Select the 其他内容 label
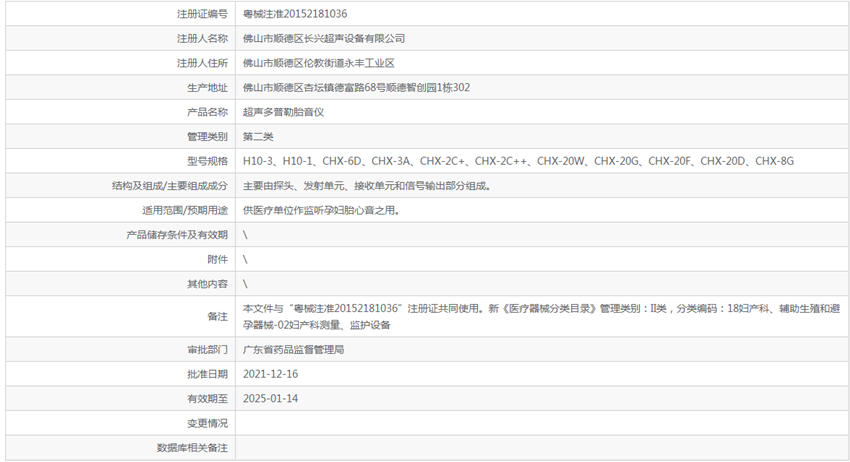 click(x=207, y=284)
